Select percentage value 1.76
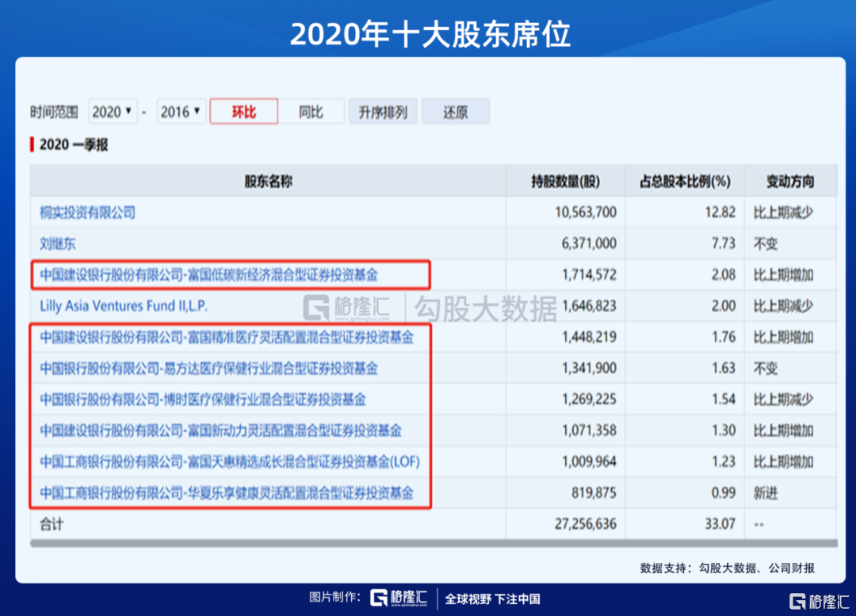 click(724, 338)
